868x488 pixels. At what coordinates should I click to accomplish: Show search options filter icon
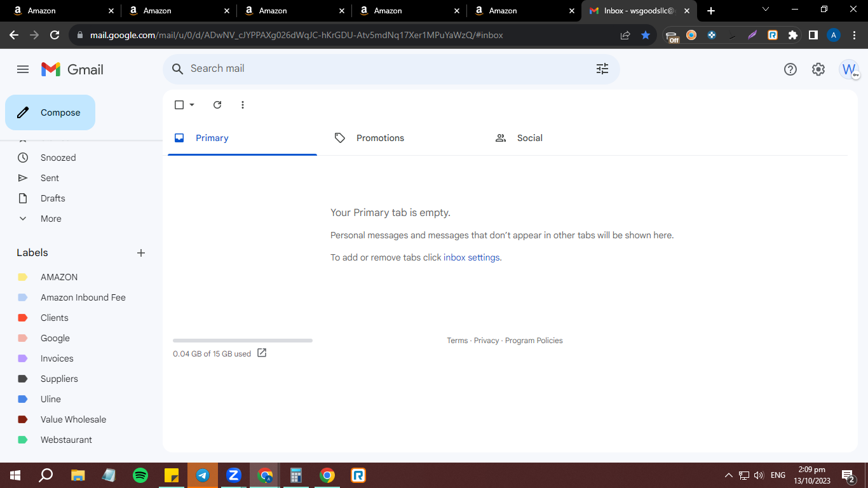[602, 69]
